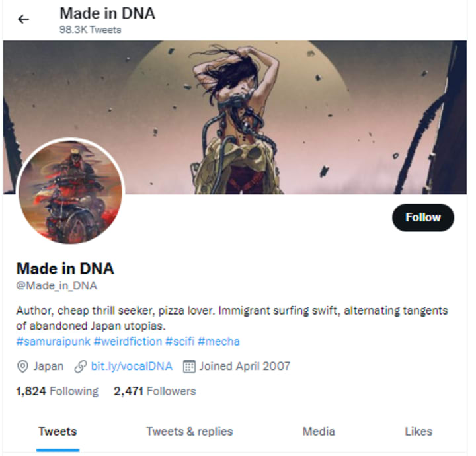View the 2,471 Followers list
The image size is (476, 456).
click(x=155, y=391)
